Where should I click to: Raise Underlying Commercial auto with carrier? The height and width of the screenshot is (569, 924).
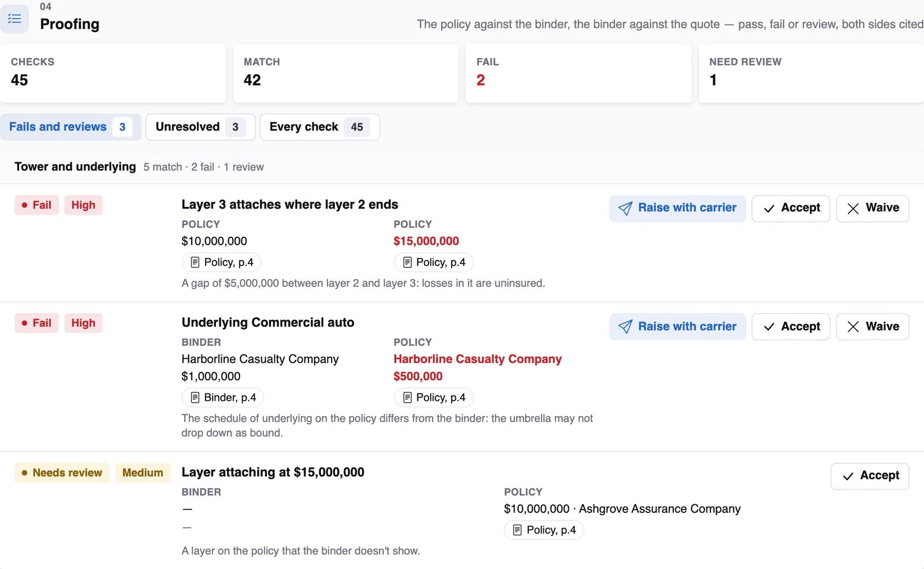tap(677, 327)
